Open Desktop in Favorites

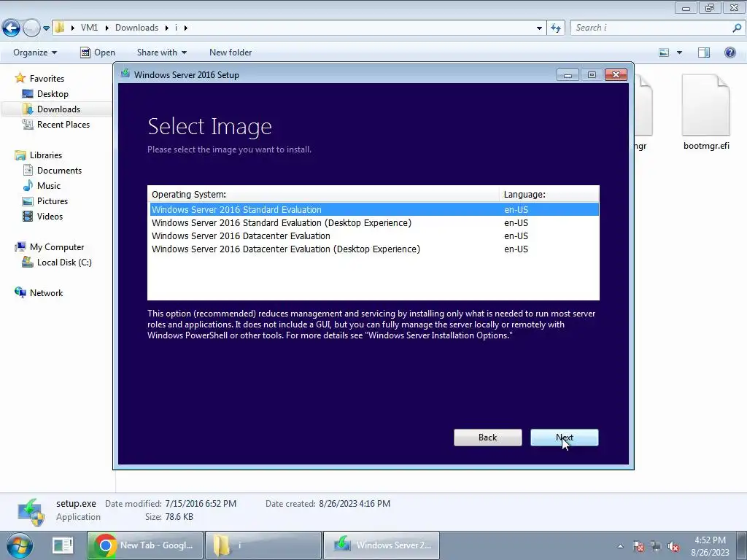[x=53, y=94]
